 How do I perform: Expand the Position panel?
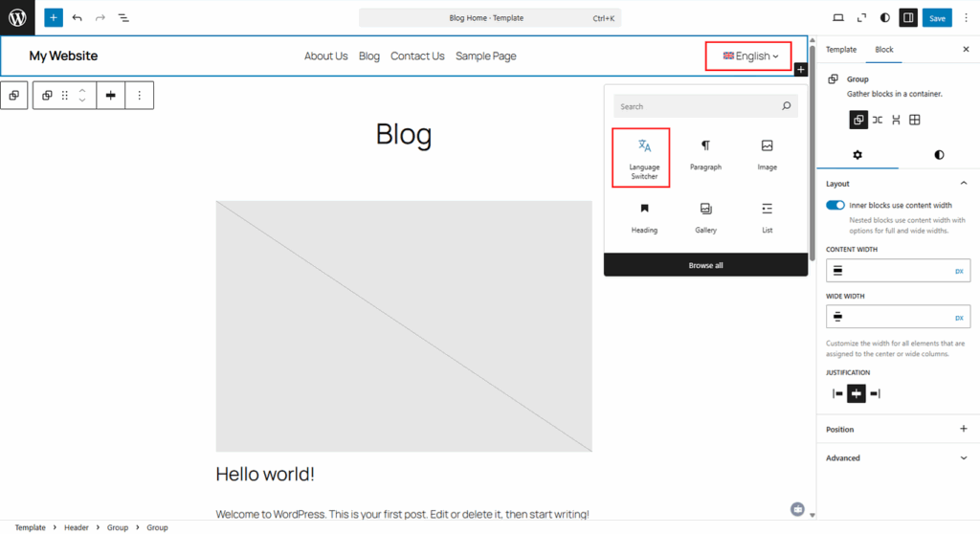point(963,430)
